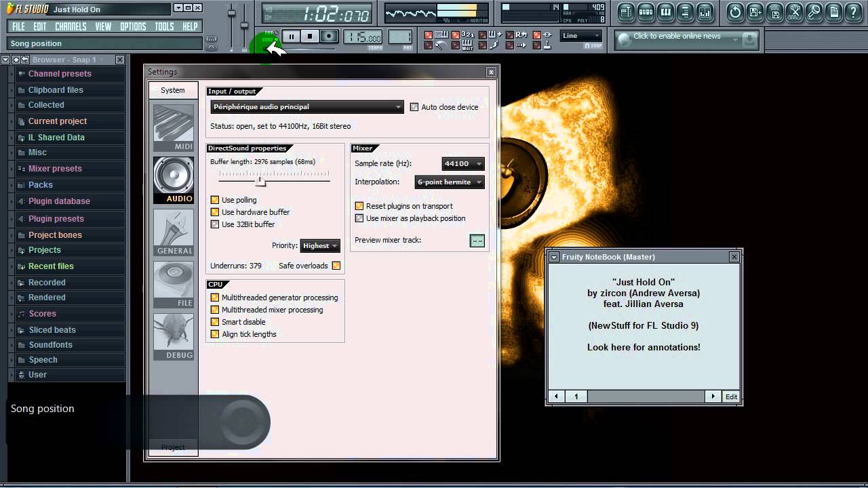Adjust the buffer length slider

coord(260,180)
